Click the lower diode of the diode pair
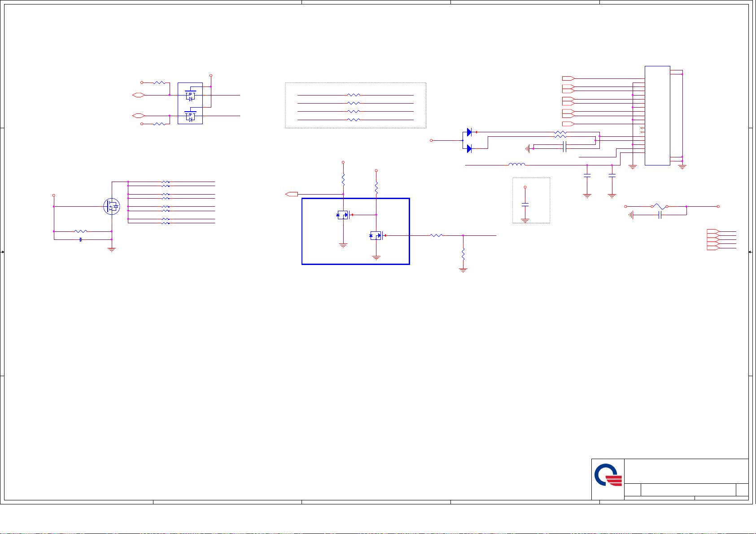 pos(469,148)
